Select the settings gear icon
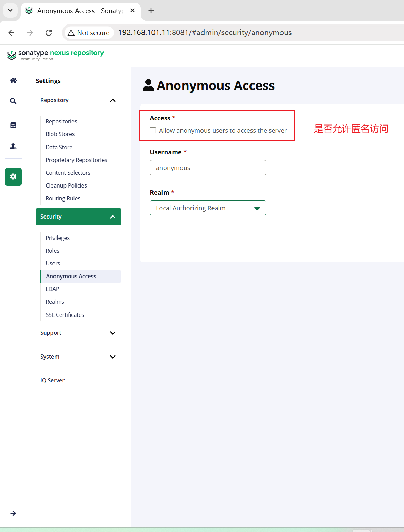This screenshot has height=532, width=404. pos(13,177)
